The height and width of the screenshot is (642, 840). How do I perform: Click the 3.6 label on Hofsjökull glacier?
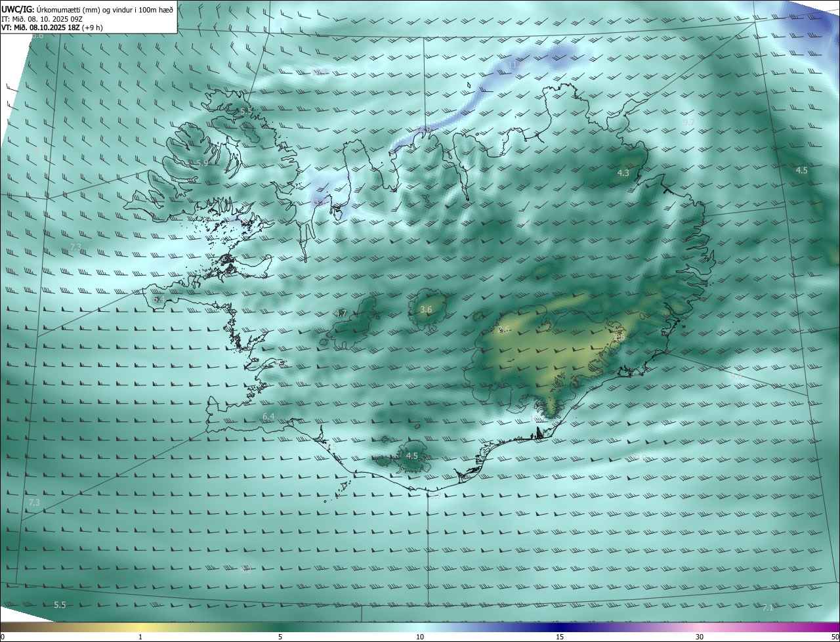point(426,309)
